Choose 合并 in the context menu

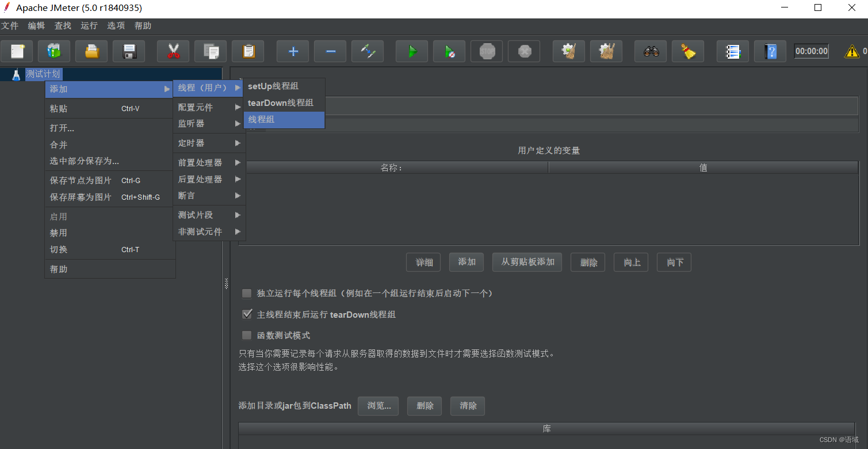pyautogui.click(x=110, y=145)
